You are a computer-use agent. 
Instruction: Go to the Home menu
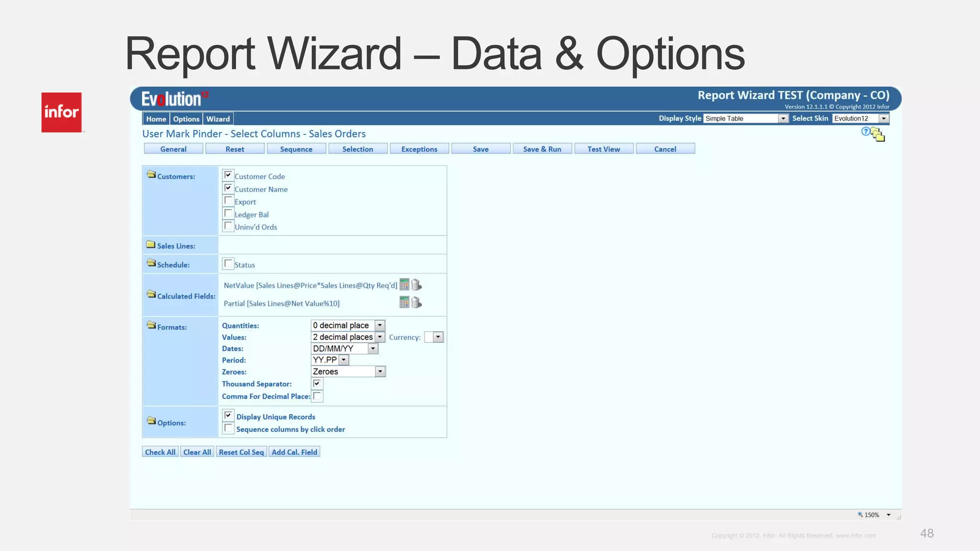(156, 119)
